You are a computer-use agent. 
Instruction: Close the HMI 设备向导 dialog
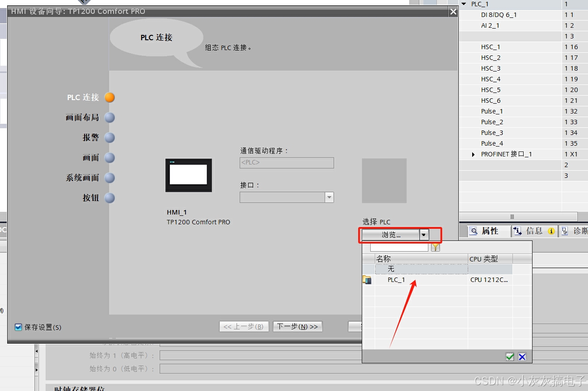[453, 12]
